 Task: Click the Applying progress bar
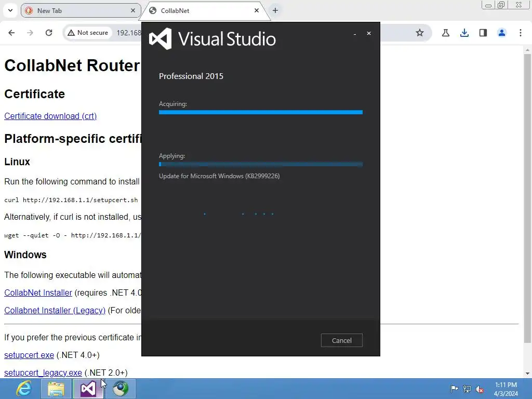pos(261,164)
